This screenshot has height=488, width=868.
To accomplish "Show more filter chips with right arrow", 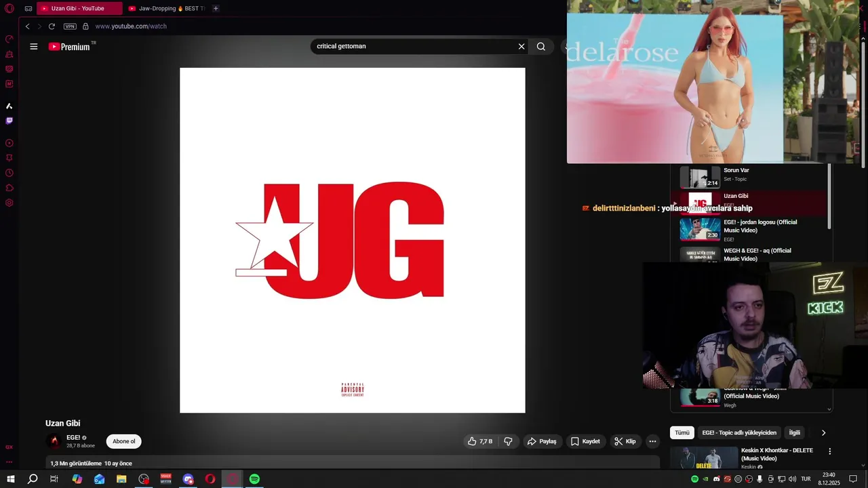I will 823,432.
